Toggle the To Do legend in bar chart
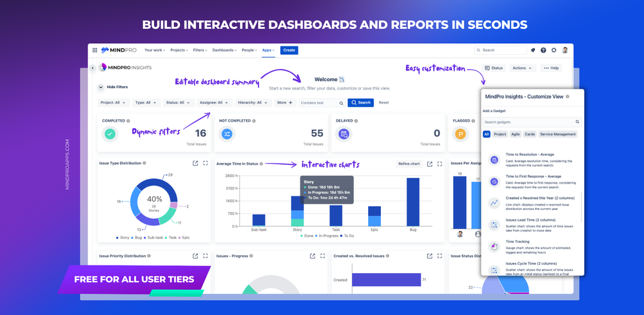 pos(347,236)
